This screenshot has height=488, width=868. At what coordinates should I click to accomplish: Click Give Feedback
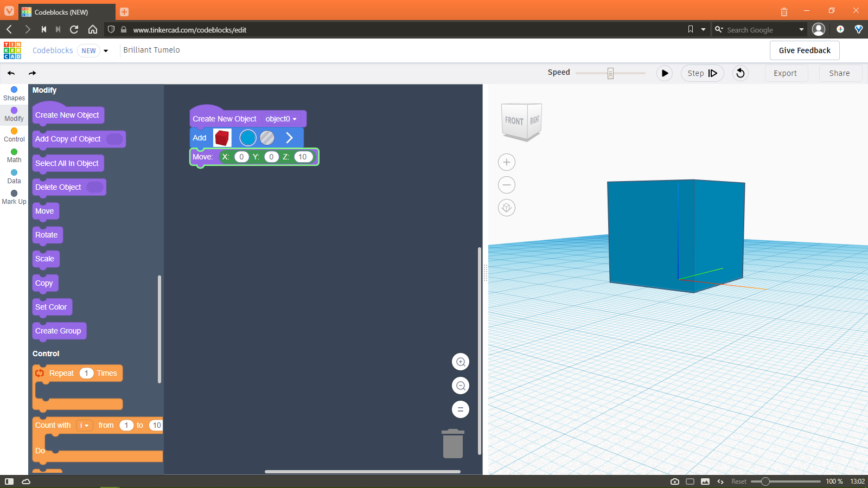coord(805,50)
